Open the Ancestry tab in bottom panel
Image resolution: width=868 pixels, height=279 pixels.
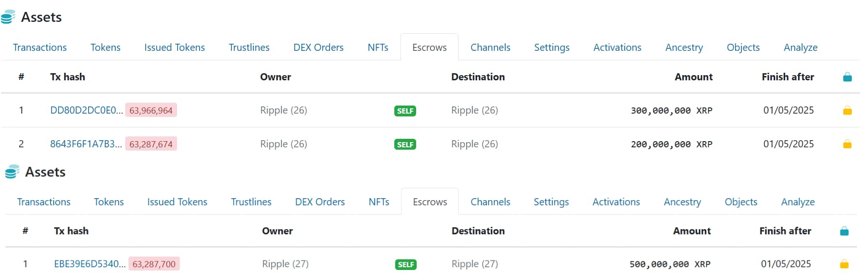tap(682, 202)
